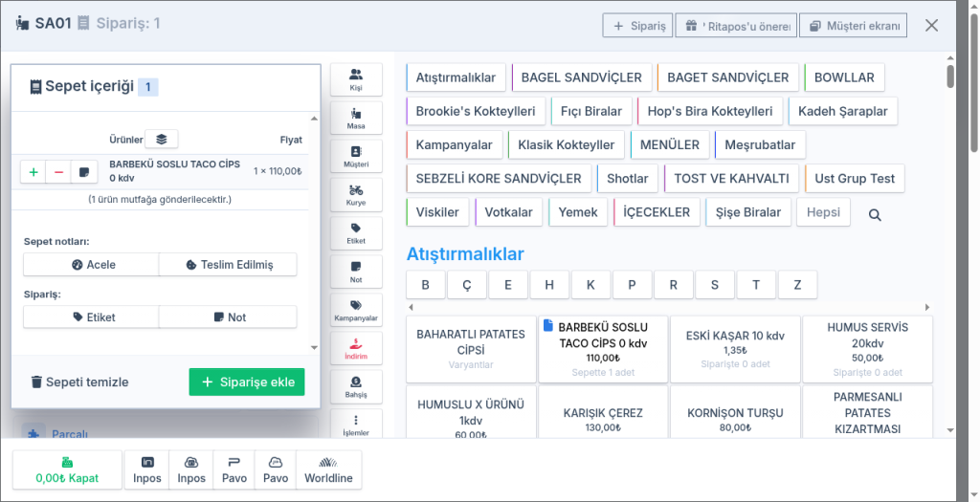Add KORNİŞON TURŞU product
This screenshot has height=502, width=980.
click(x=735, y=412)
